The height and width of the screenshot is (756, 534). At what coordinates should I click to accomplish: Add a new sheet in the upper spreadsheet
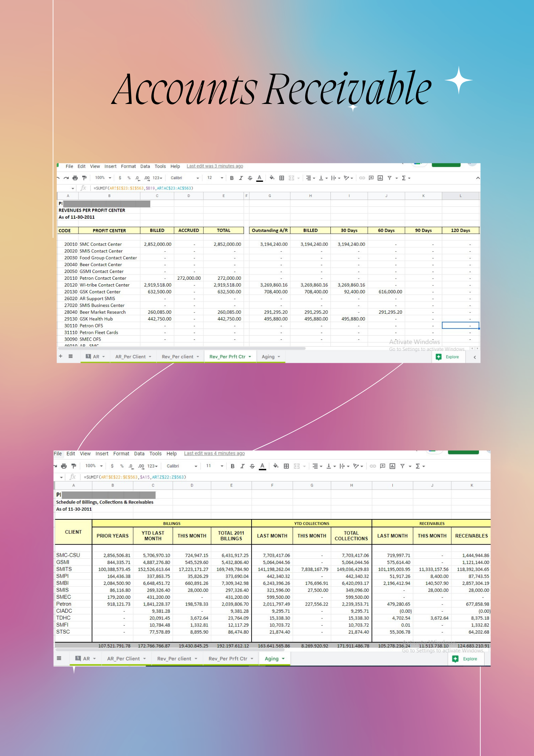click(60, 356)
